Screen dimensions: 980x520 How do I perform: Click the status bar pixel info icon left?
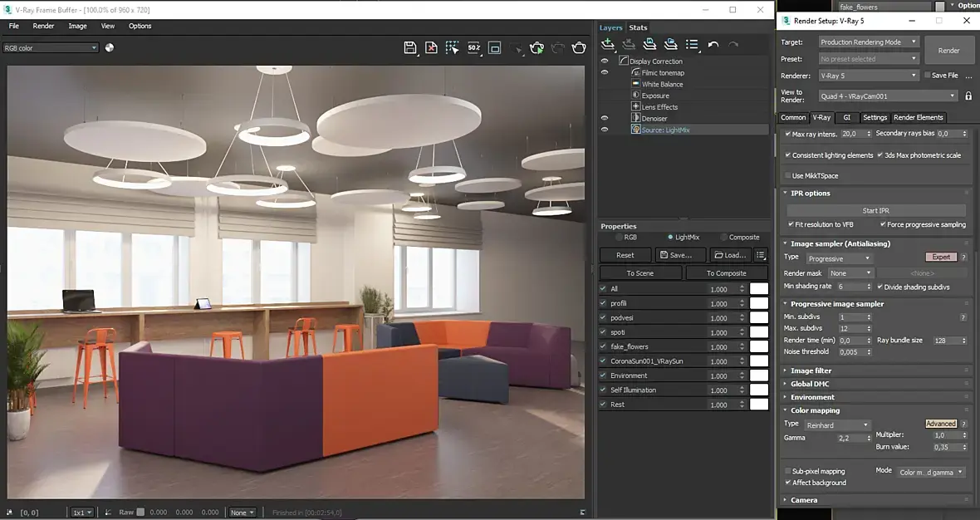pyautogui.click(x=9, y=513)
